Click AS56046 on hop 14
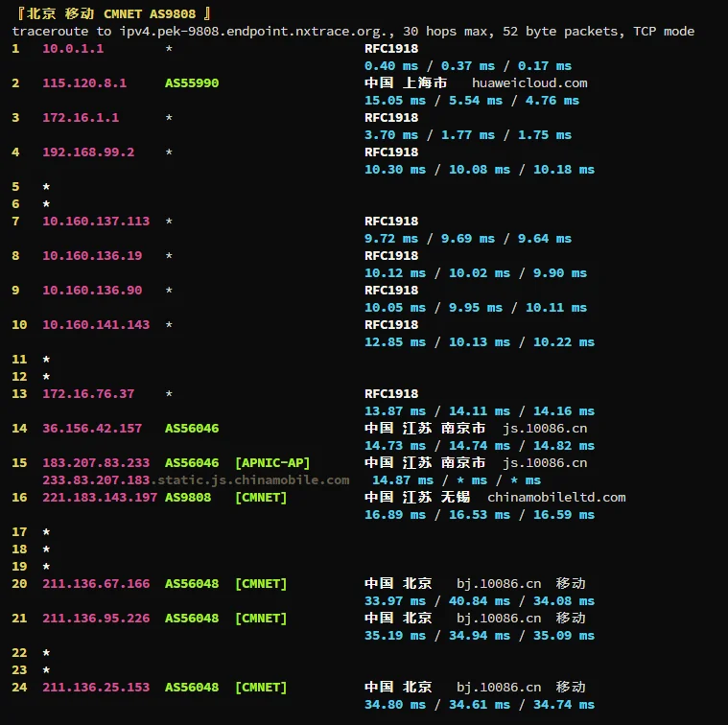The width and height of the screenshot is (728, 725). [192, 429]
